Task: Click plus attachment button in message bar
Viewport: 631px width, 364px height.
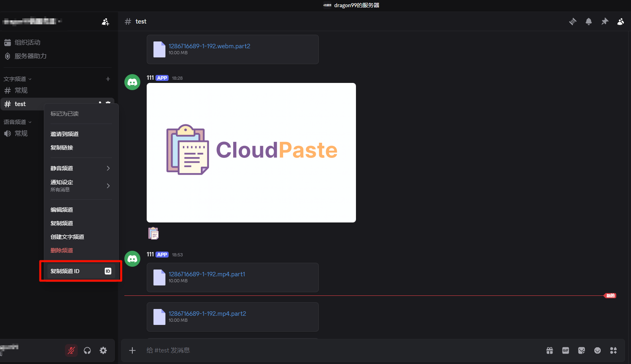Action: point(132,350)
